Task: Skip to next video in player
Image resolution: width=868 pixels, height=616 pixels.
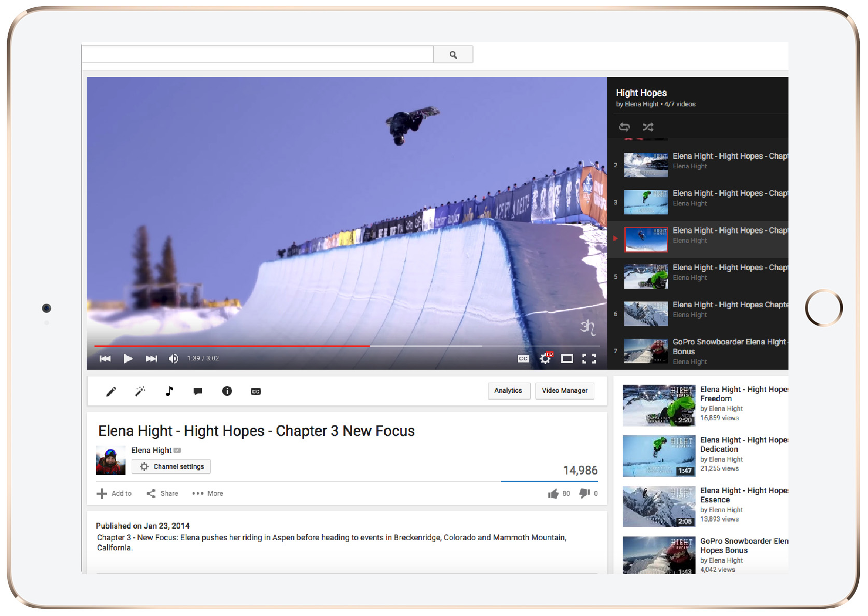Action: tap(151, 358)
